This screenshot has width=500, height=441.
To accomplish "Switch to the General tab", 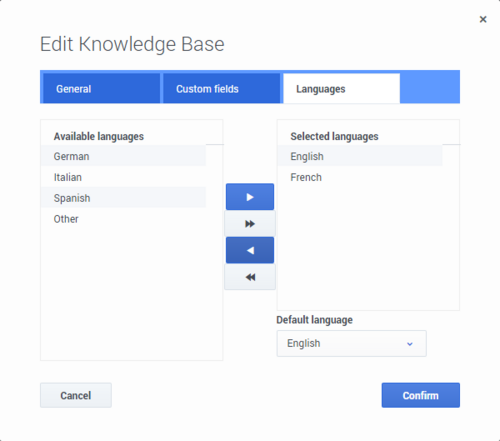I will click(101, 89).
